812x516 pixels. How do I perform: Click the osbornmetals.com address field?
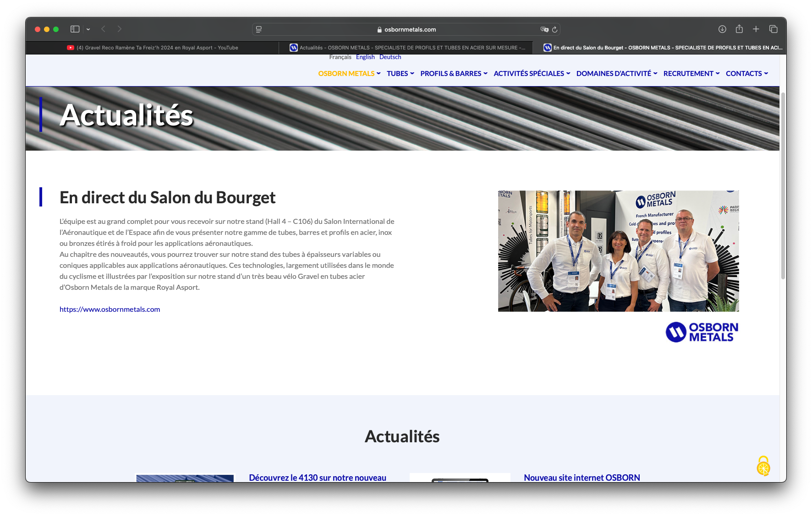click(406, 29)
